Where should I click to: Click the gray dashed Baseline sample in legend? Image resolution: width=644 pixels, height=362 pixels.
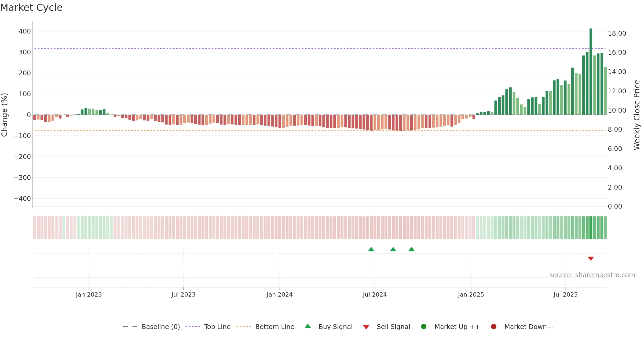coord(130,327)
